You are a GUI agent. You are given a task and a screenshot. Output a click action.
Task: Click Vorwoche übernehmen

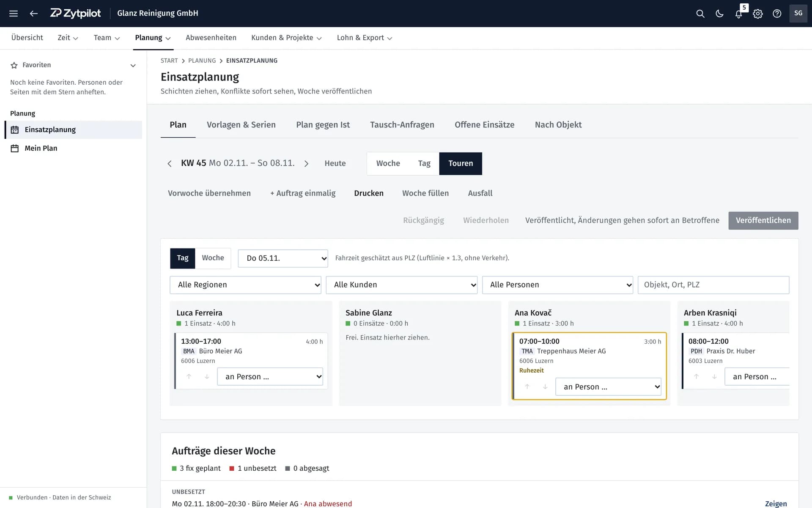tap(209, 193)
